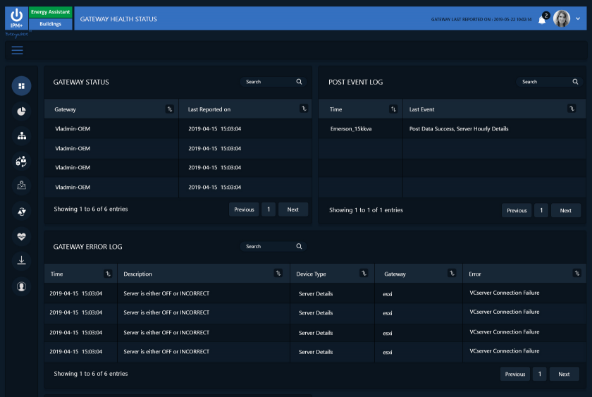Click Next in Gateway Status pagination

pos(293,209)
